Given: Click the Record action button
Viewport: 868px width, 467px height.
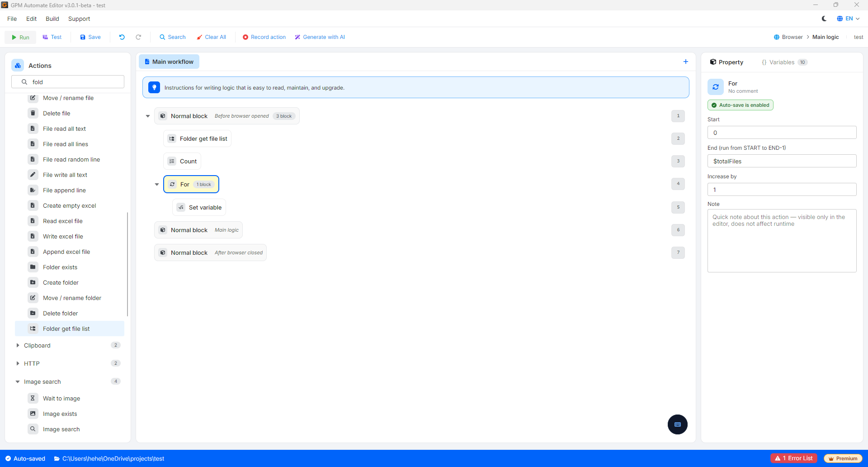Looking at the screenshot, I should click(264, 37).
